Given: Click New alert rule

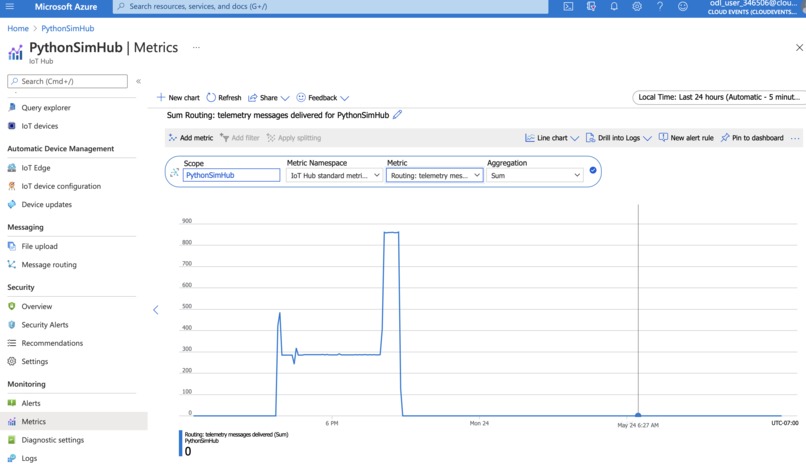Looking at the screenshot, I should (x=686, y=138).
